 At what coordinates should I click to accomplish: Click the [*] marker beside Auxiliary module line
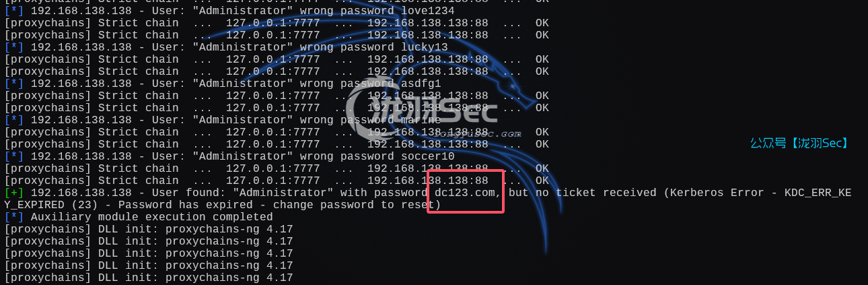(14, 217)
